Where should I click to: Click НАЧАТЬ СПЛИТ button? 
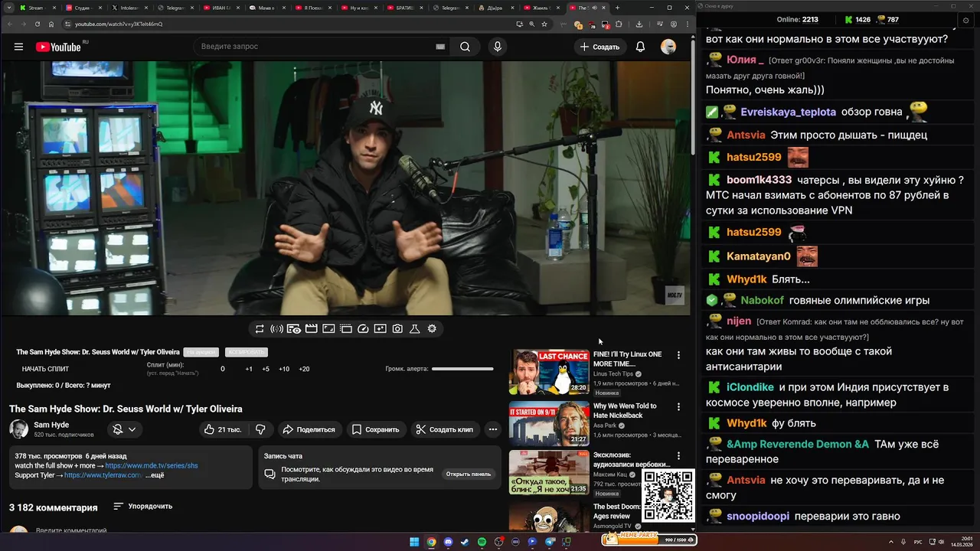(45, 369)
